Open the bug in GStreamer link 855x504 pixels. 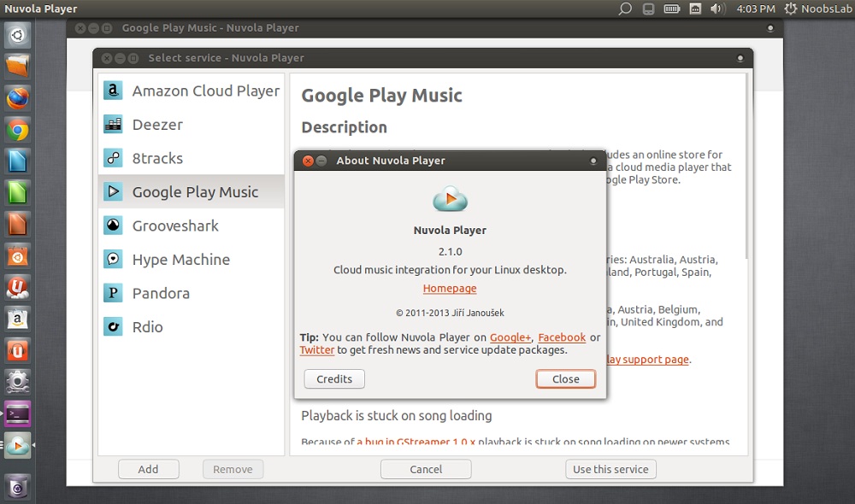click(416, 441)
